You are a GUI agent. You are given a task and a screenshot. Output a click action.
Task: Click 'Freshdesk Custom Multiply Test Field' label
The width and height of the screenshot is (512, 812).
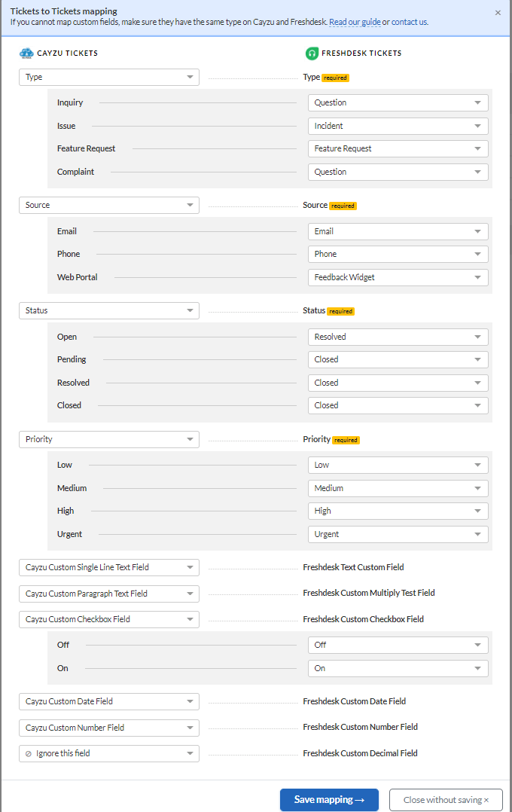(x=369, y=592)
